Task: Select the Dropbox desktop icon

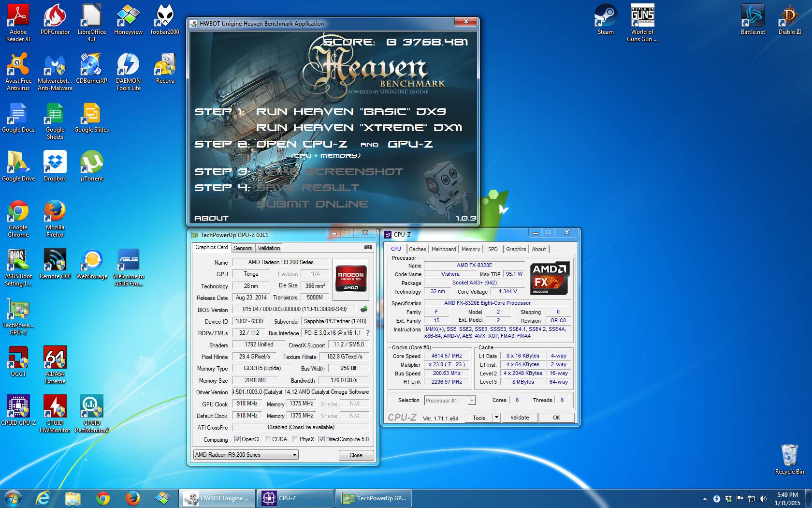Action: (55, 166)
